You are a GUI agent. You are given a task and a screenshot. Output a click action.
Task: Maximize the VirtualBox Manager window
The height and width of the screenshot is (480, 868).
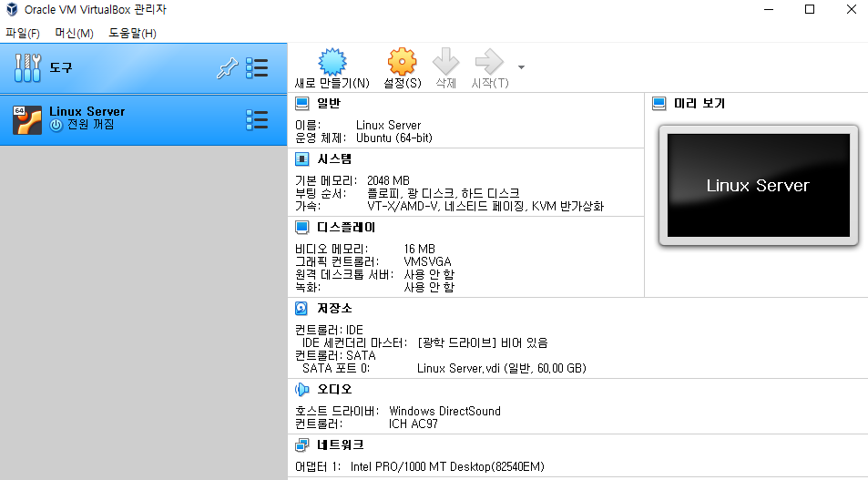pyautogui.click(x=810, y=9)
